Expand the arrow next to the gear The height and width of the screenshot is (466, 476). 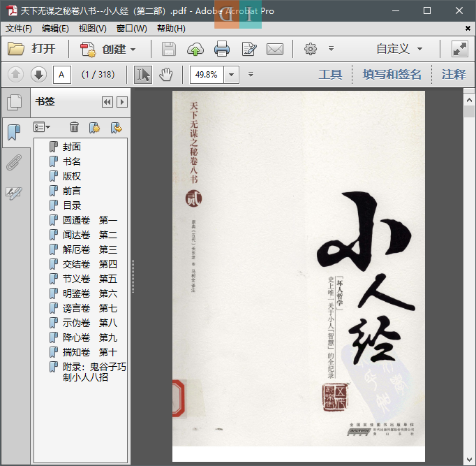click(332, 49)
